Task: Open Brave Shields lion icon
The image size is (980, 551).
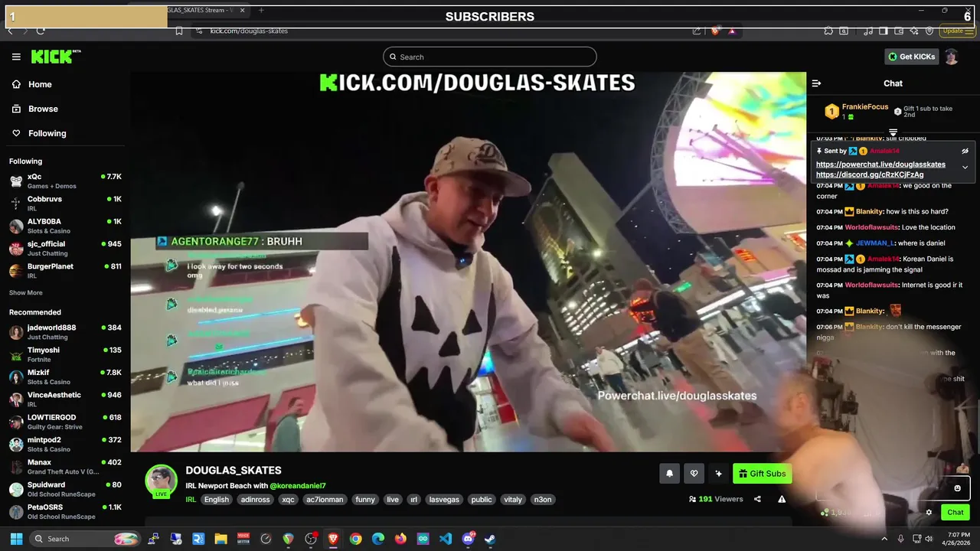Action: click(x=715, y=31)
